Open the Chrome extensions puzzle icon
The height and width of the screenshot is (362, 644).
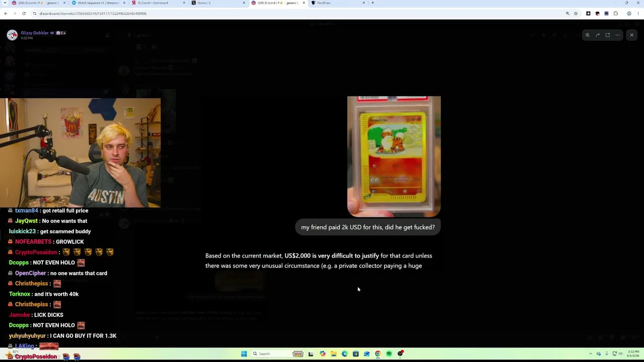[x=615, y=14]
